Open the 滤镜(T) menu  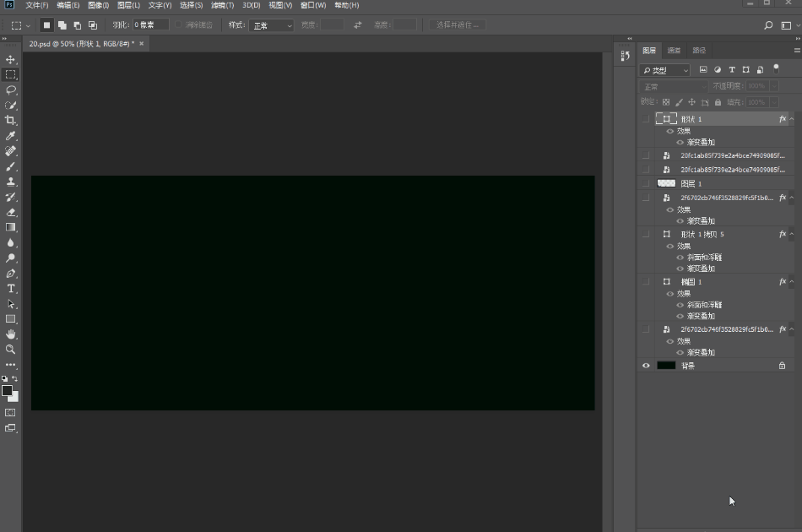pos(223,5)
